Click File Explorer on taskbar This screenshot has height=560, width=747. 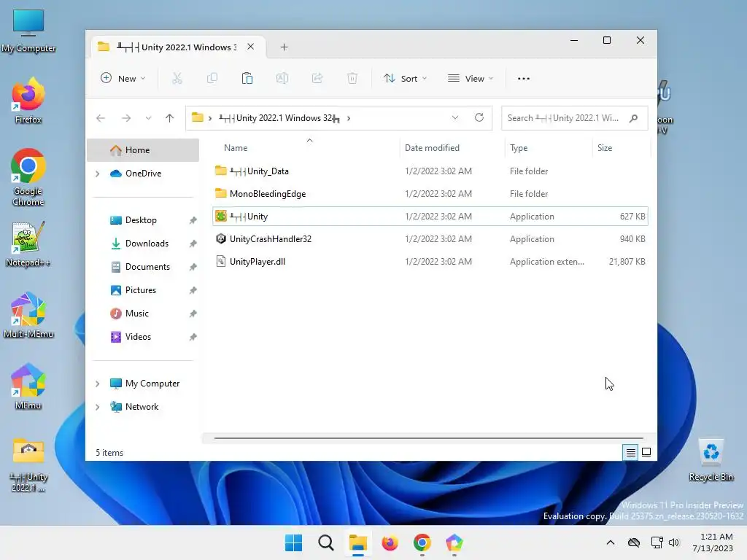[357, 542]
